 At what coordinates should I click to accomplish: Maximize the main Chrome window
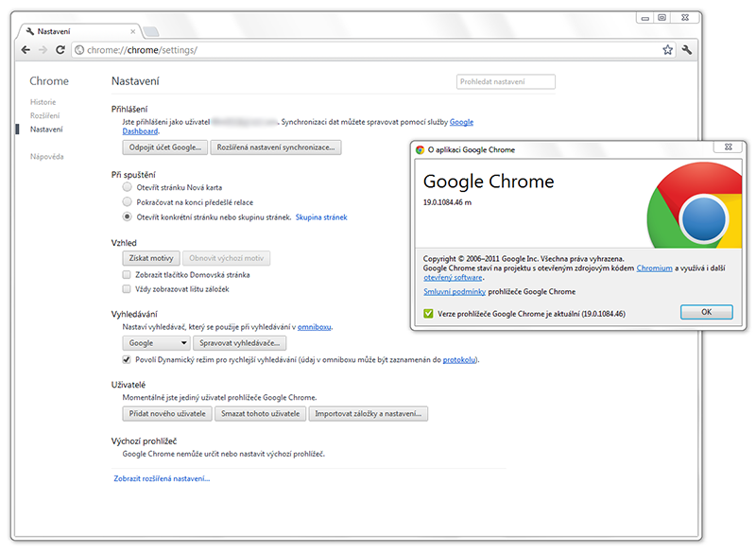[662, 18]
